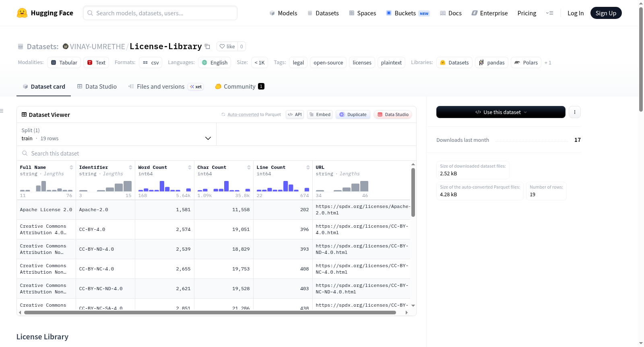
Task: Click the pandas library tag
Action: pos(491,62)
